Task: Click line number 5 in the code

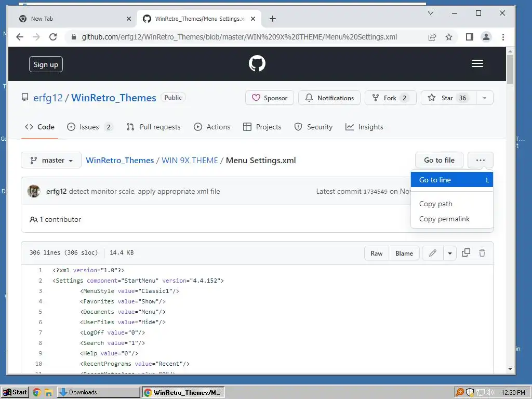Action: pos(40,312)
